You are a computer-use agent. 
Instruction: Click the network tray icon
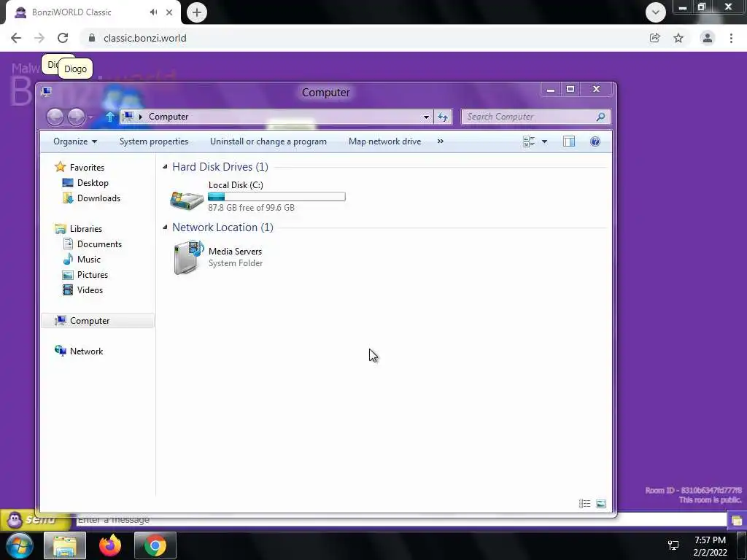pos(673,545)
